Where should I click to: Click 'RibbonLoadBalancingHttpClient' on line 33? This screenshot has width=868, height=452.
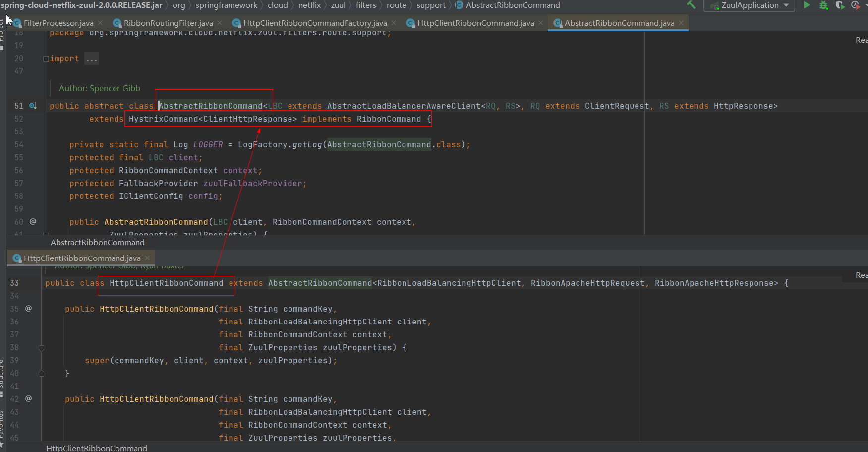449,283
